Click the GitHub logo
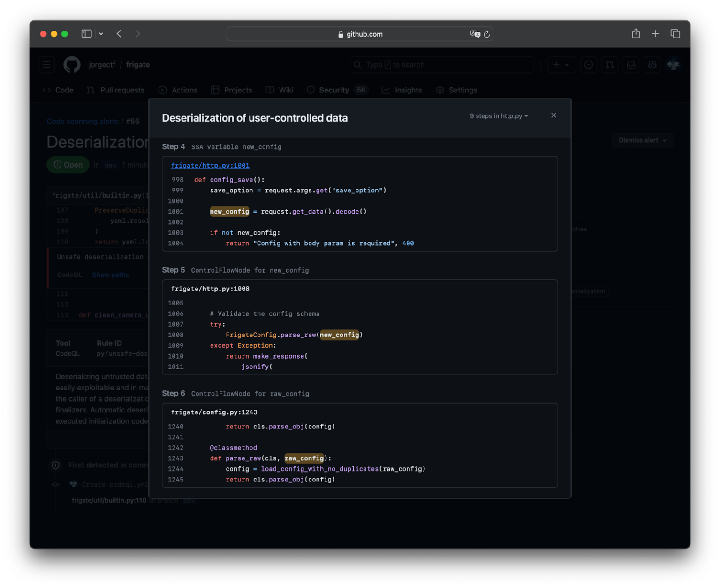 point(71,64)
